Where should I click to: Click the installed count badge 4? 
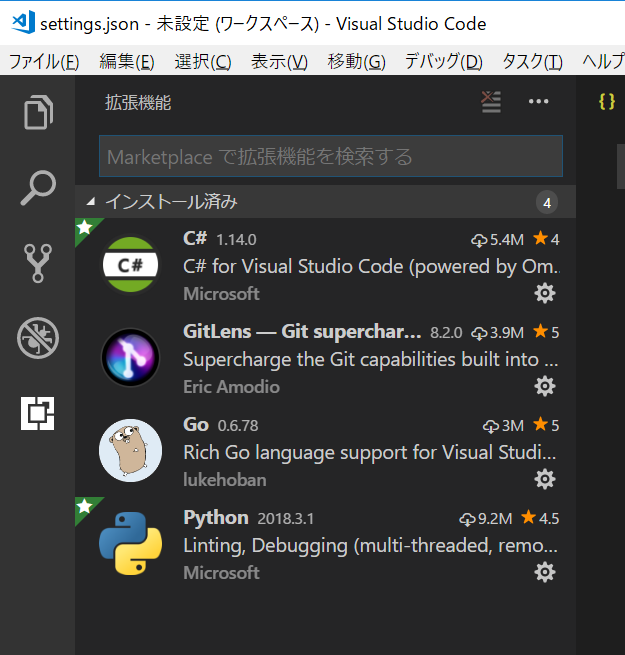(547, 203)
